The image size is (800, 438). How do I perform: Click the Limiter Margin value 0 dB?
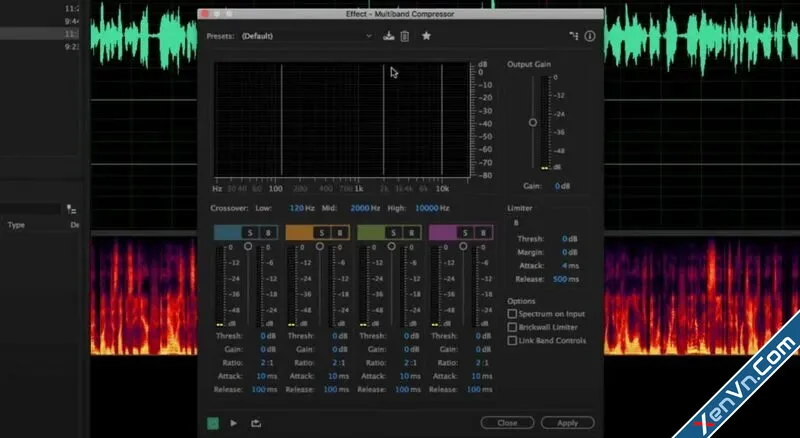570,252
